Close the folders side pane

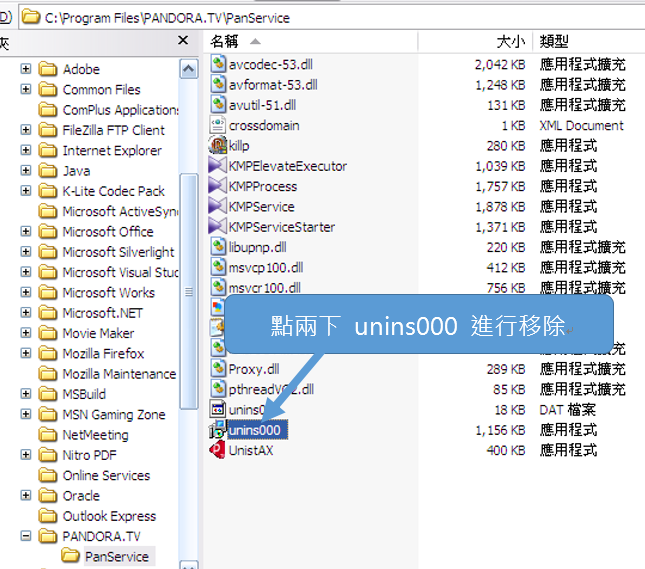click(x=183, y=40)
